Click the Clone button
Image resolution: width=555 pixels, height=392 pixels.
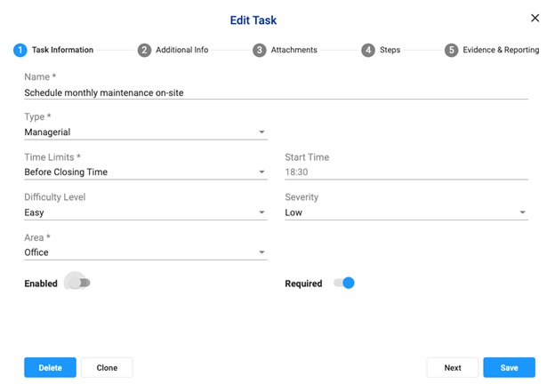coord(107,368)
